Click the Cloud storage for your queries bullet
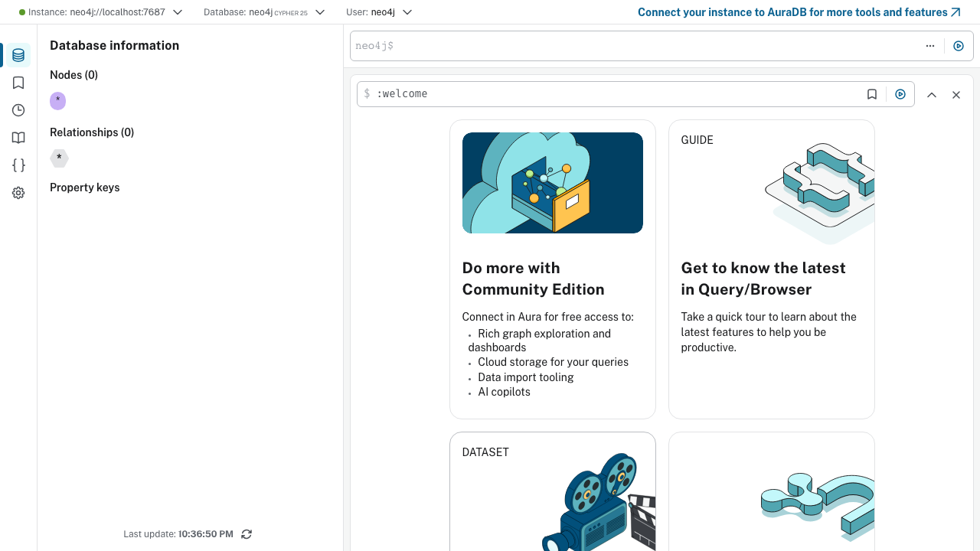 (x=553, y=362)
